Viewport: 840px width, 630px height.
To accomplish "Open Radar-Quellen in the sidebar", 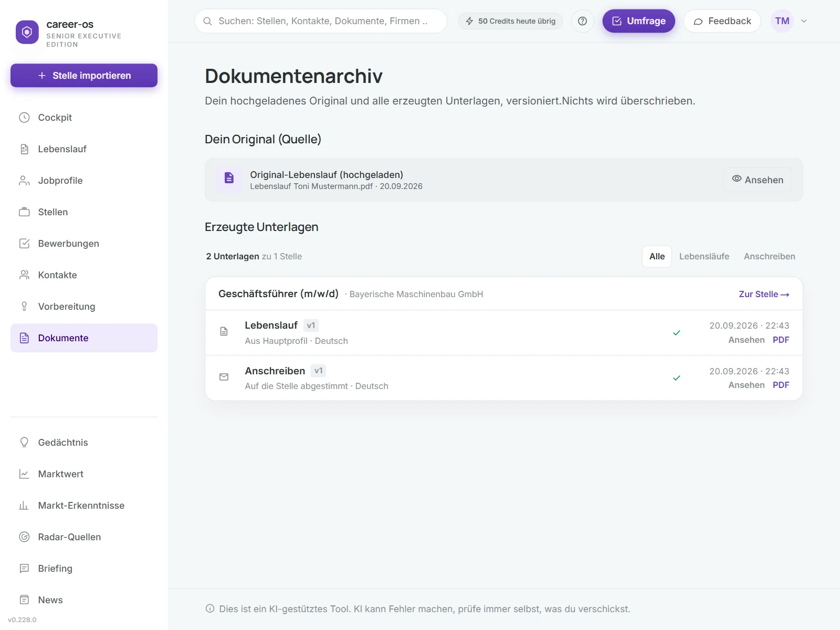I will point(84,537).
